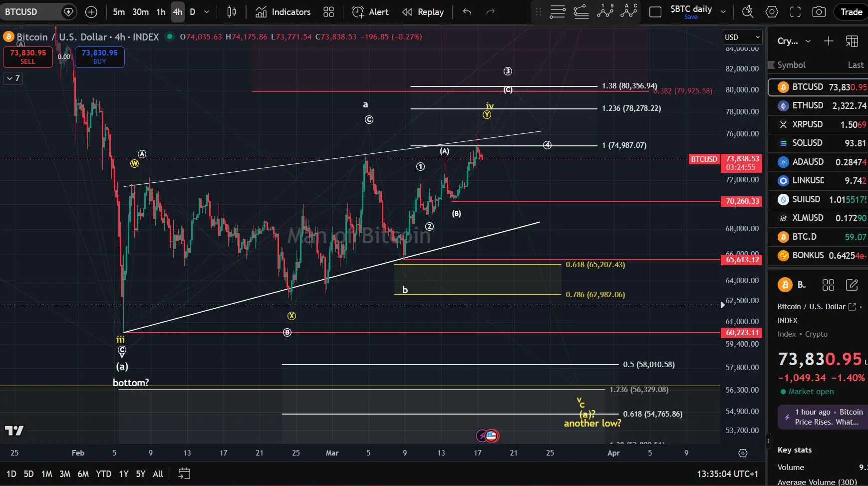Click the economic event flag on the timeline
This screenshot has width=868, height=486.
click(492, 436)
